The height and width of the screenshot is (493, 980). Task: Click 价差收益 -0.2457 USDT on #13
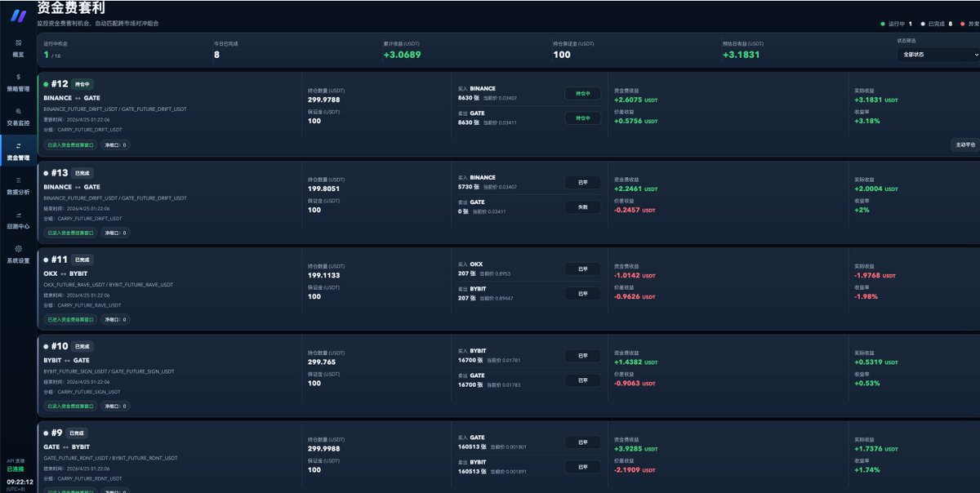coord(635,210)
